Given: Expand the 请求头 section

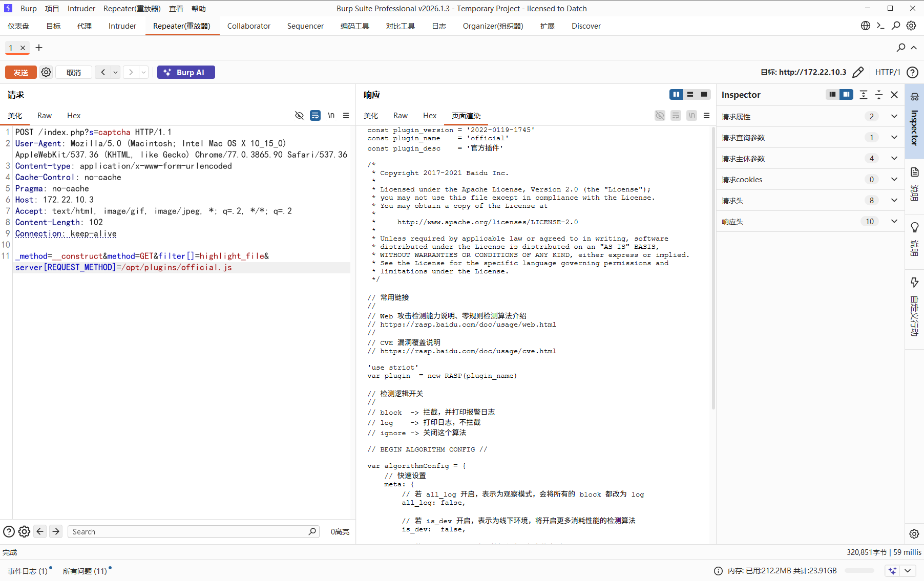Looking at the screenshot, I should [x=810, y=200].
